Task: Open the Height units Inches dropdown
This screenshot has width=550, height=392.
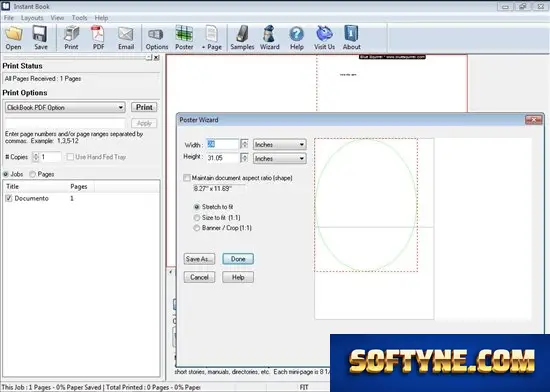Action: [x=280, y=158]
